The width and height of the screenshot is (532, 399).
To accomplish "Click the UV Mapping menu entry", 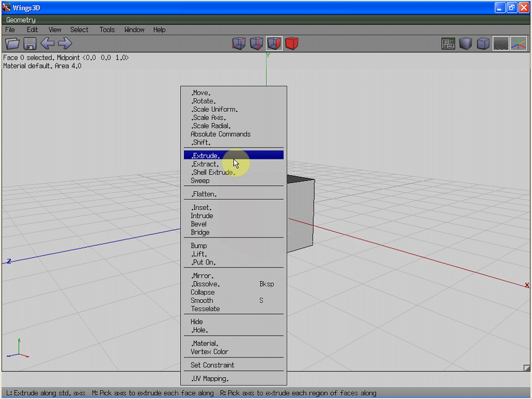I will pos(210,378).
